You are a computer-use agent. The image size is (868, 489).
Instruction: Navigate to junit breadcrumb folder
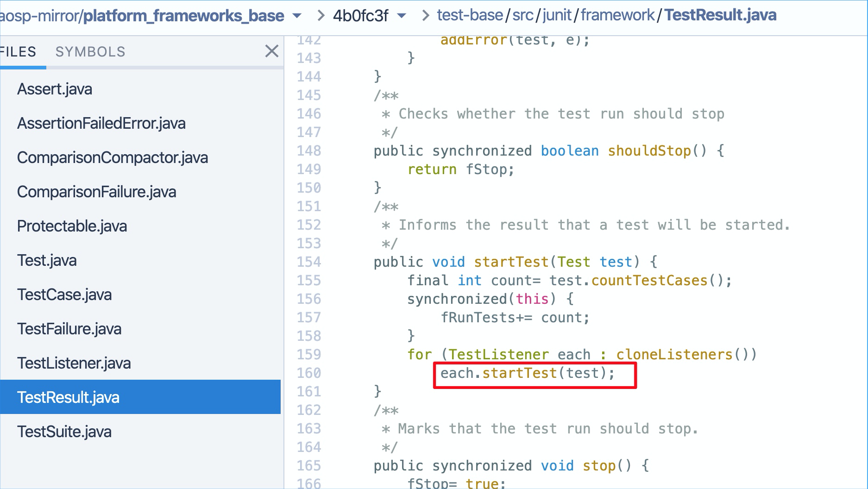(x=557, y=15)
